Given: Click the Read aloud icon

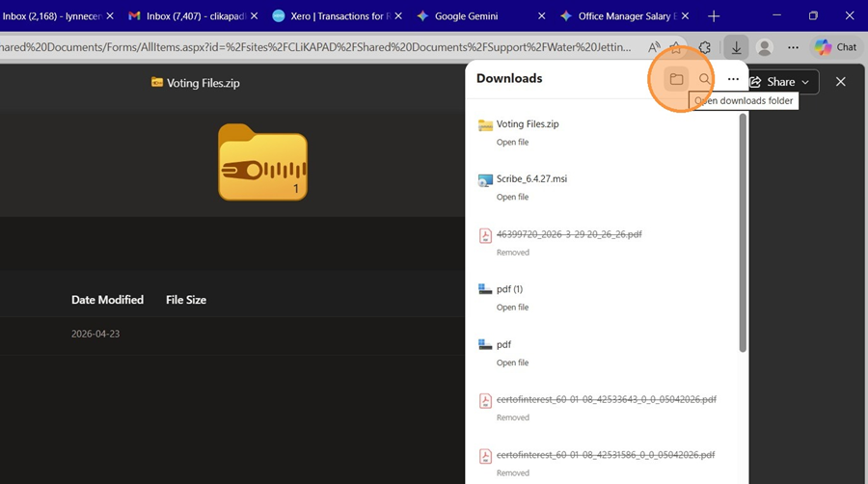Looking at the screenshot, I should (x=654, y=47).
